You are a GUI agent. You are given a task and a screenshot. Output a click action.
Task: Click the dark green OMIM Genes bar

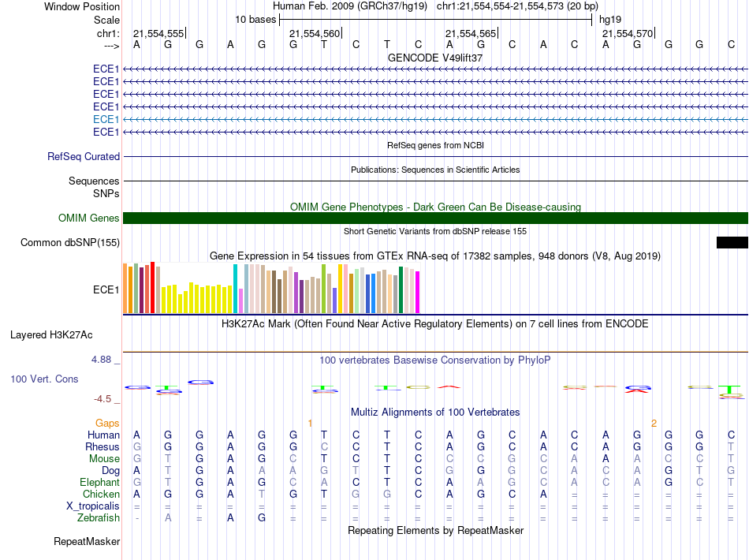(435, 218)
